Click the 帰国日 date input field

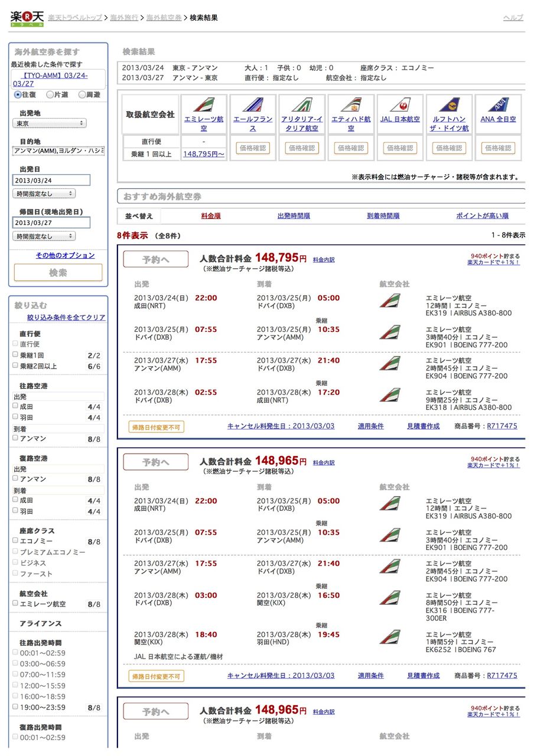coord(51,223)
